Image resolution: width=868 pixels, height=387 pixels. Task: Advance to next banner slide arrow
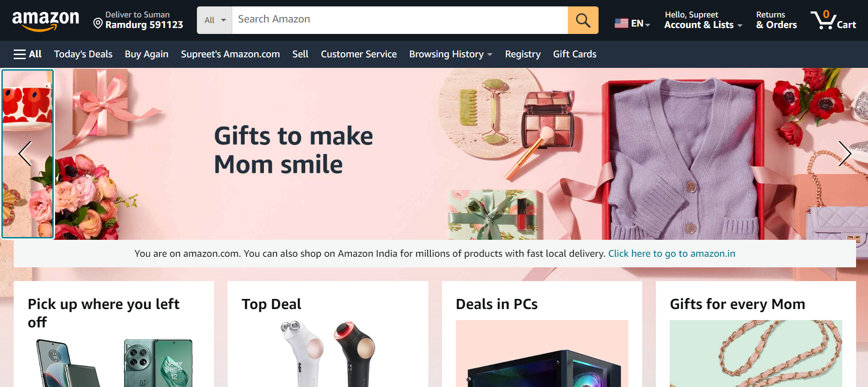pos(844,154)
